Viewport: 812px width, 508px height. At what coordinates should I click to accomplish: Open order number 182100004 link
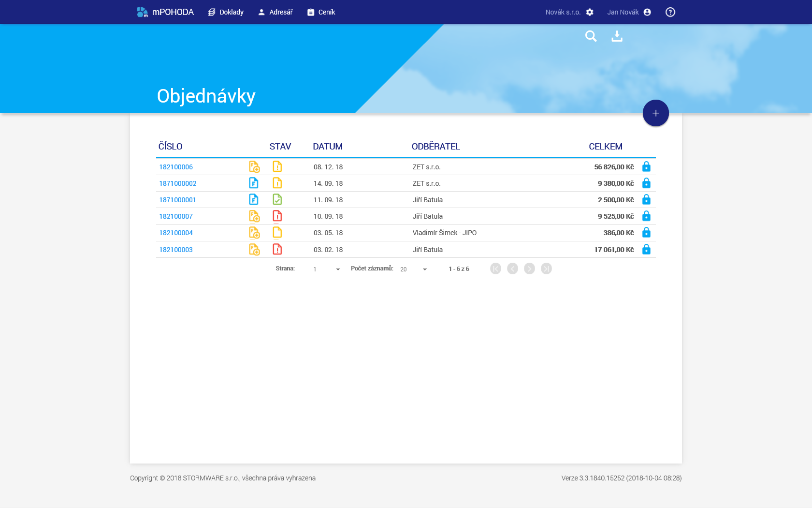(x=176, y=233)
